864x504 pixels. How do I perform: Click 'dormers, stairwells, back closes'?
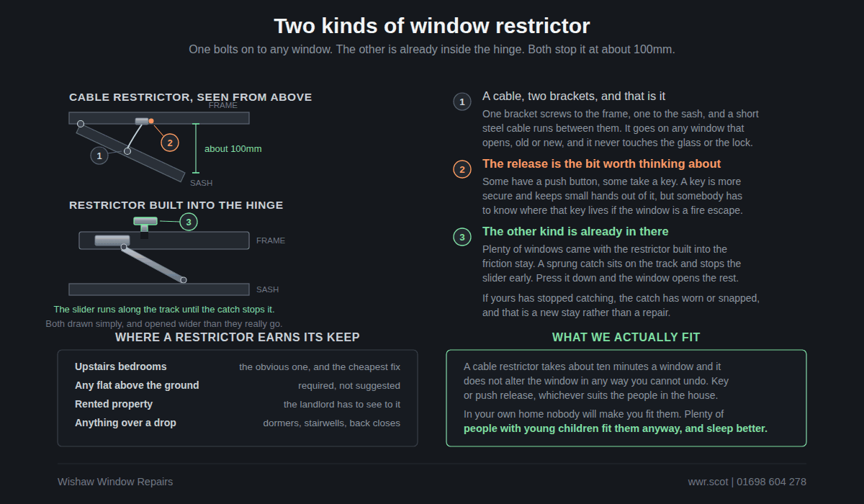(x=331, y=423)
